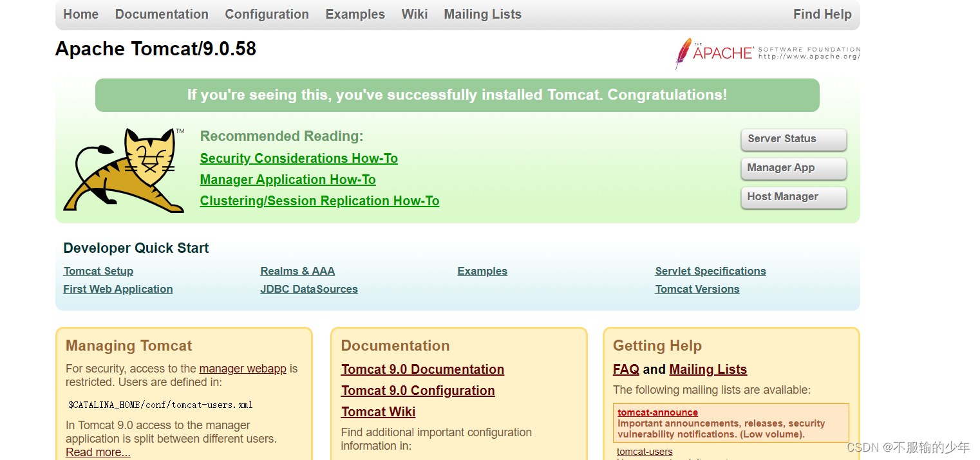The height and width of the screenshot is (460, 980).
Task: Open the Manager App button
Action: click(x=793, y=168)
